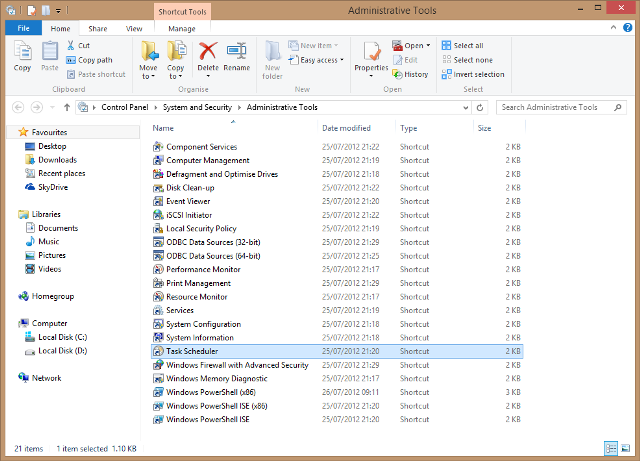Open Desktop in Favourites
The width and height of the screenshot is (640, 461).
pyautogui.click(x=52, y=146)
